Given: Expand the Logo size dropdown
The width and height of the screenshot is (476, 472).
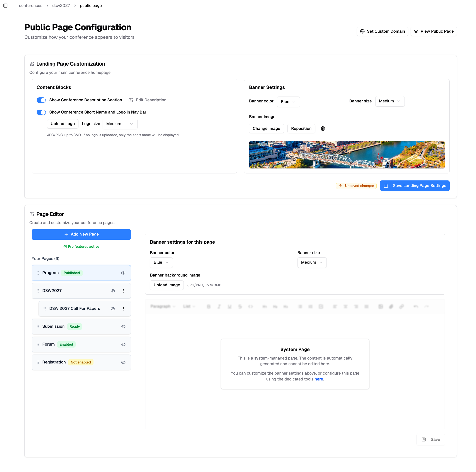Looking at the screenshot, I should 120,124.
